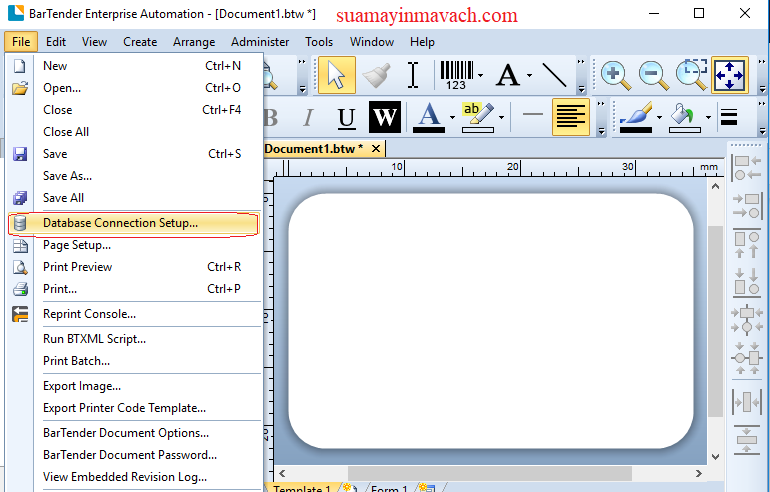770x492 pixels.
Task: Close the Document1.btw tab
Action: (376, 149)
